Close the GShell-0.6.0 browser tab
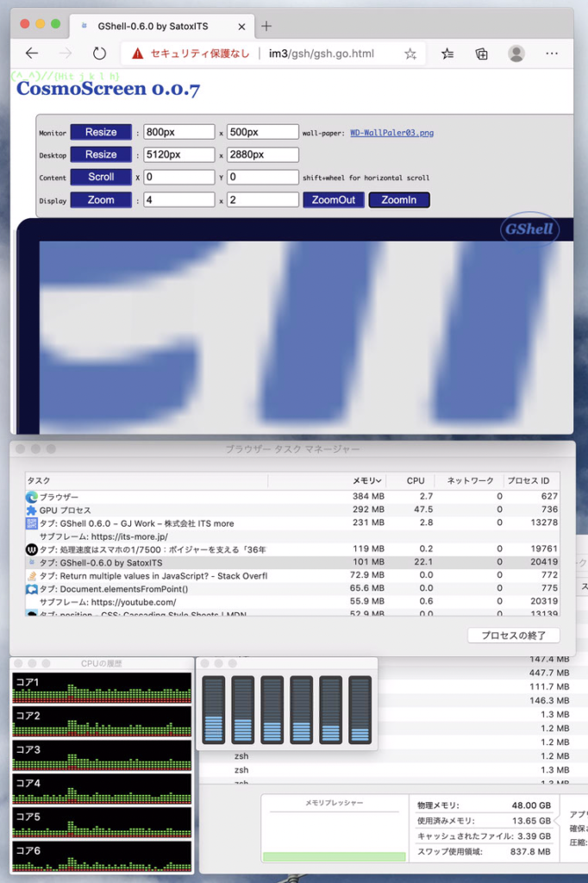The height and width of the screenshot is (883, 588). pos(241,27)
